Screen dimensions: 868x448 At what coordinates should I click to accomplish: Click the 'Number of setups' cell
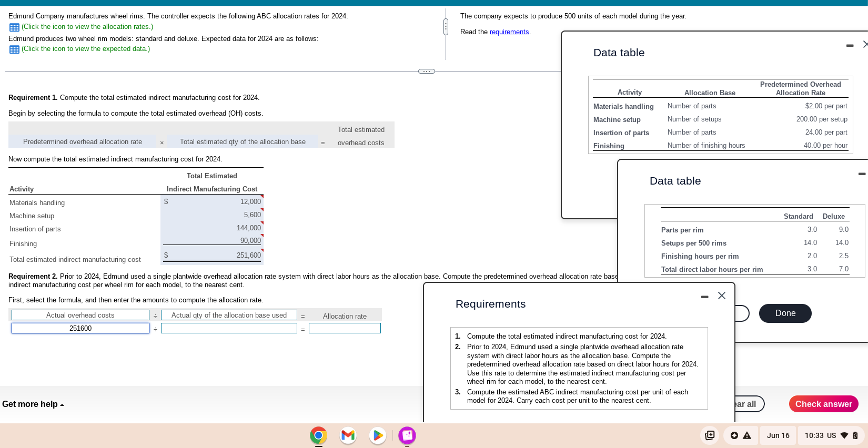point(694,119)
